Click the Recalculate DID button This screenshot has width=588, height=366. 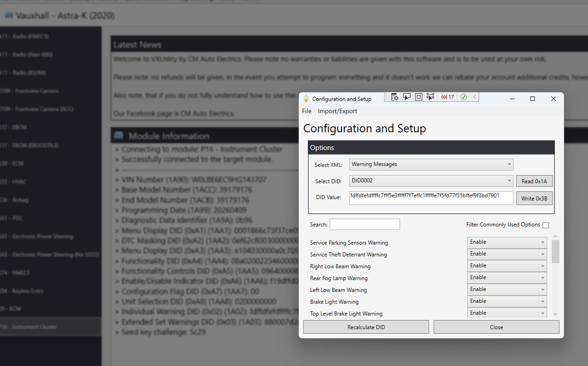tap(366, 327)
